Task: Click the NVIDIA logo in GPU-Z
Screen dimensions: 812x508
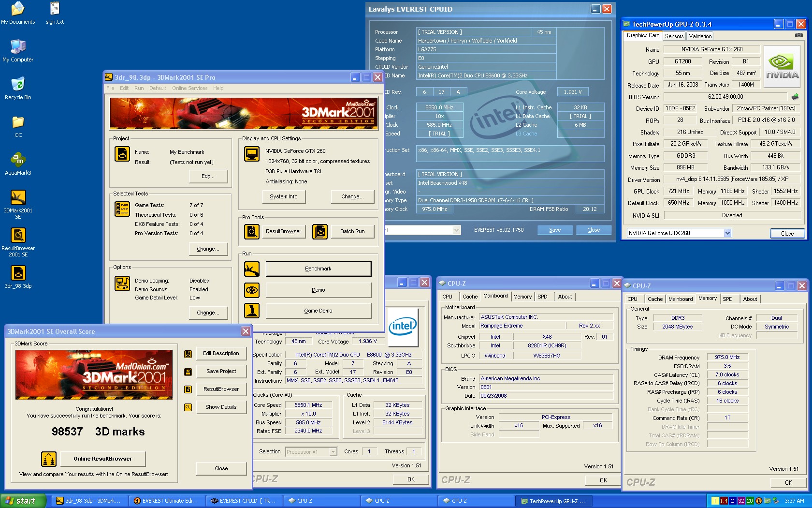Action: pyautogui.click(x=782, y=67)
